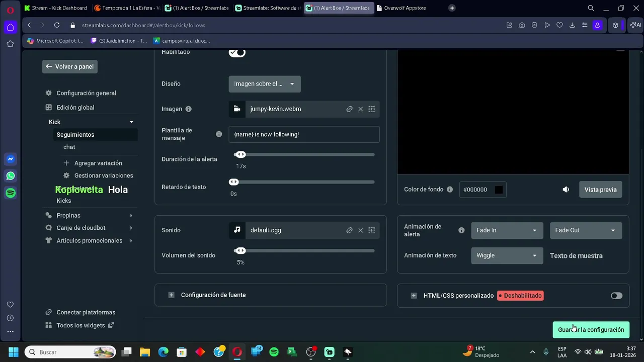Viewport: 644px width, 362px height.
Task: Open the Opera sidebar bookmarks star
Action: (x=10, y=44)
